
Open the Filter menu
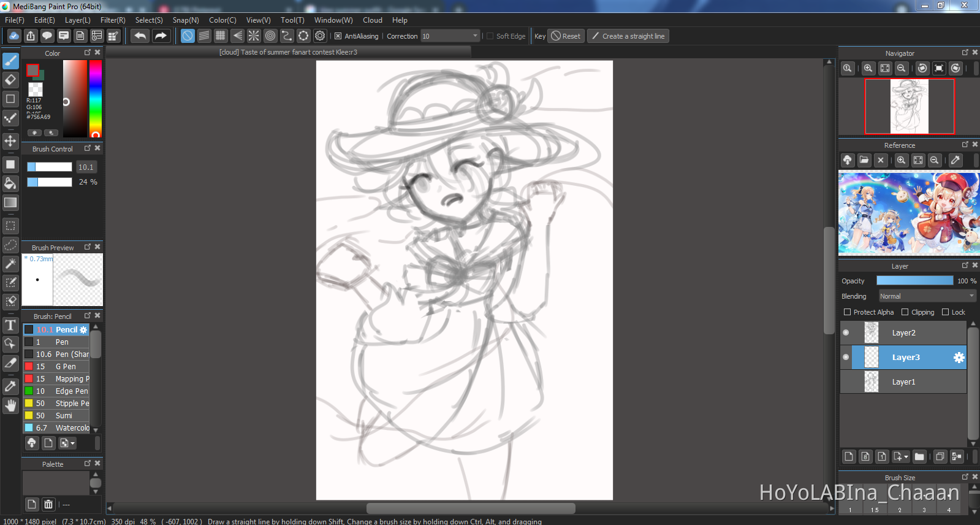[113, 20]
